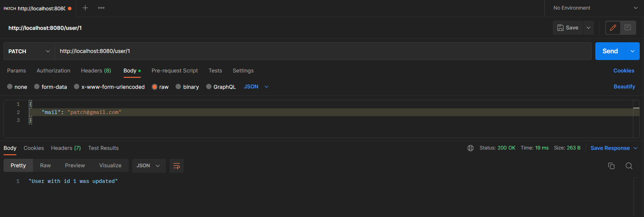Expand the No Environment selector
Image resolution: width=644 pixels, height=217 pixels.
(594, 8)
